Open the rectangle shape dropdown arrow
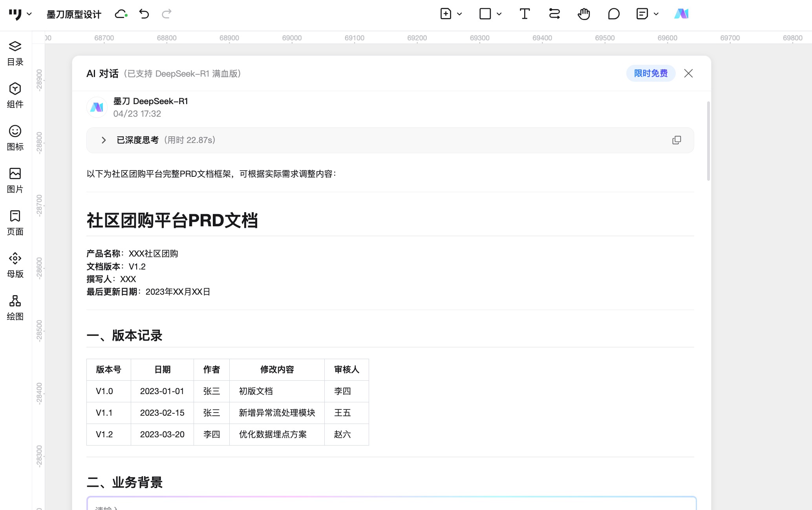Image resolution: width=812 pixels, height=510 pixels. point(499,14)
